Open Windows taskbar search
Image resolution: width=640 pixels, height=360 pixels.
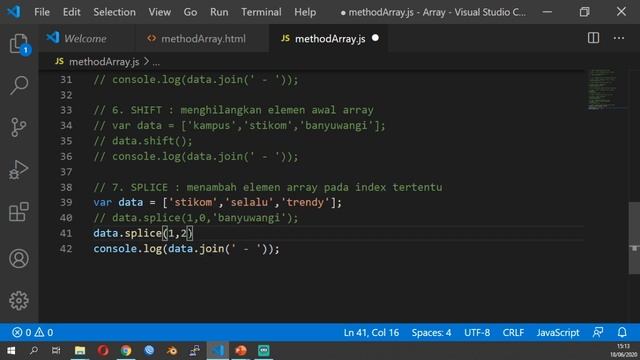34,351
